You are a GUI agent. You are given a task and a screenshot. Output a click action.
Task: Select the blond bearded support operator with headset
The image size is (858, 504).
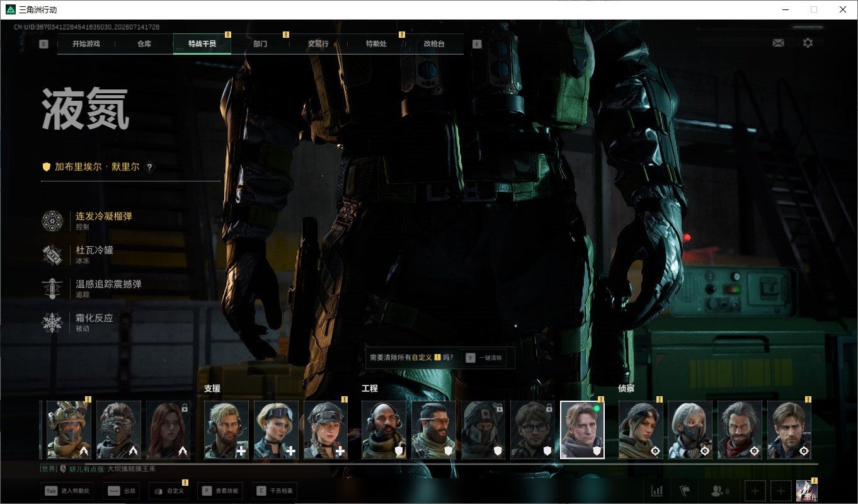tap(227, 430)
